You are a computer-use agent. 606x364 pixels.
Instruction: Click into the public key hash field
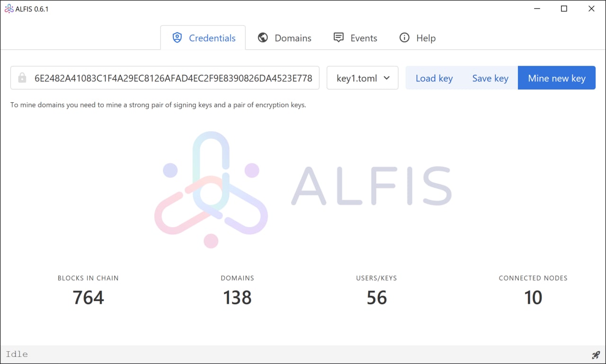(173, 78)
